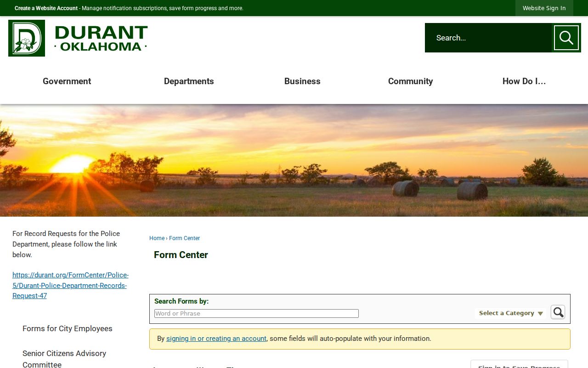This screenshot has height=368, width=588.
Task: Click the site search magnifier button
Action: tap(566, 38)
